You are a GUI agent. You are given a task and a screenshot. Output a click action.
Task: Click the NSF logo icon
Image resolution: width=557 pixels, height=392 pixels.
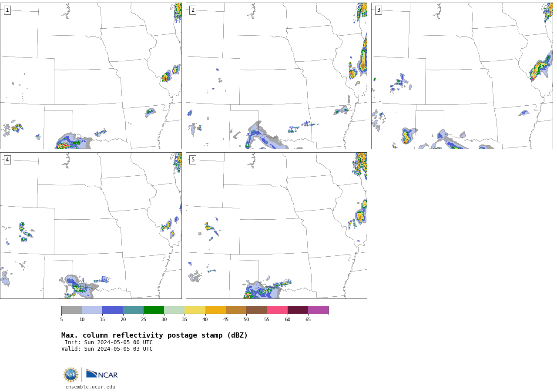[x=70, y=375]
